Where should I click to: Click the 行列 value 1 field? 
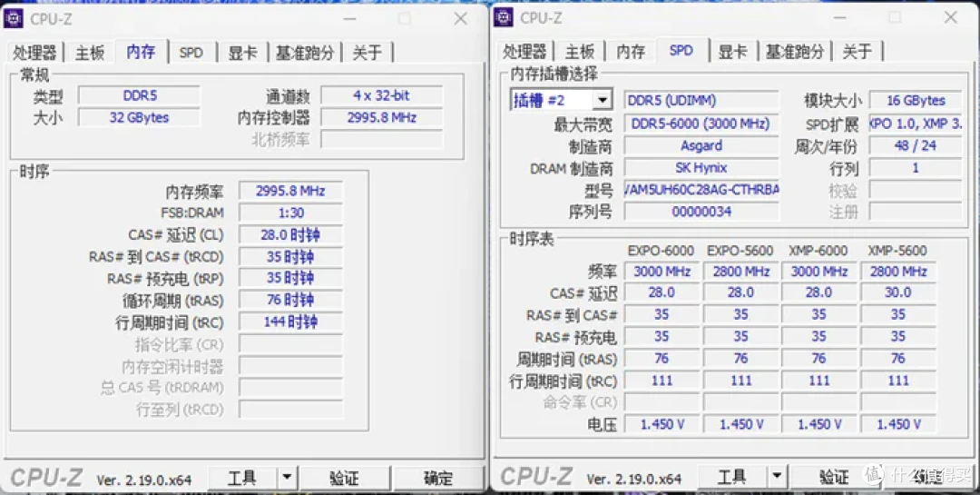(916, 168)
